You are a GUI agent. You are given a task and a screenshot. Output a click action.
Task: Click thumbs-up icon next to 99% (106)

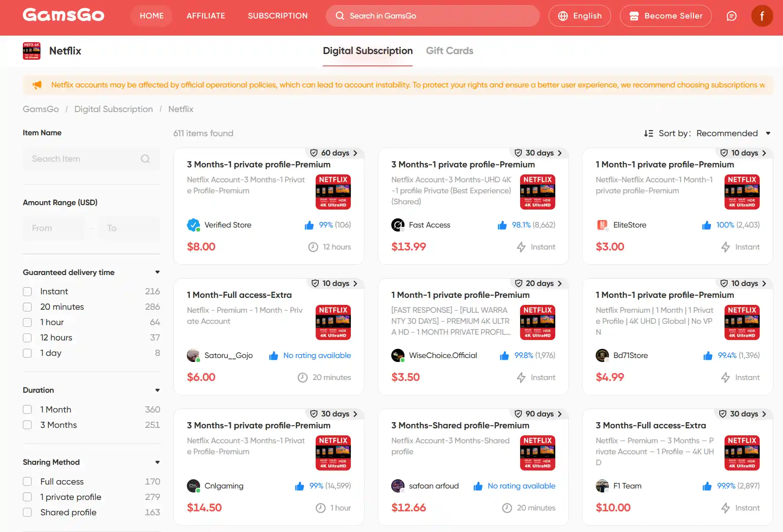point(309,225)
